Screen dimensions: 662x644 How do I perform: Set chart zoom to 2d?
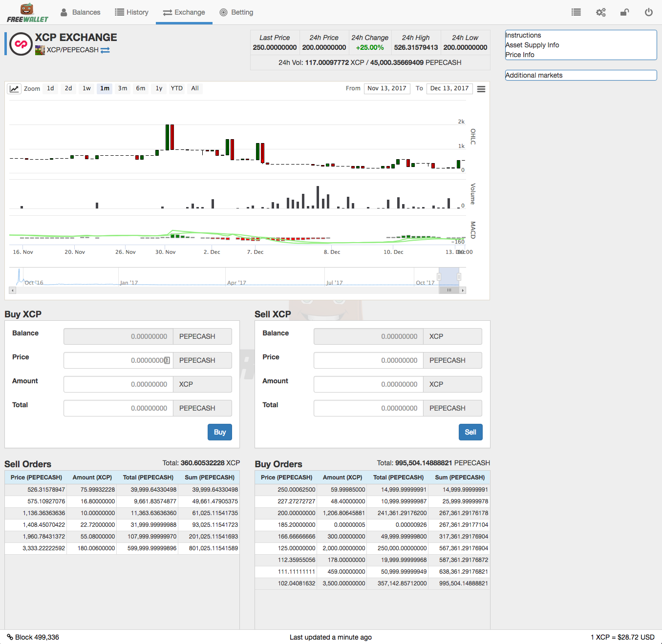68,88
